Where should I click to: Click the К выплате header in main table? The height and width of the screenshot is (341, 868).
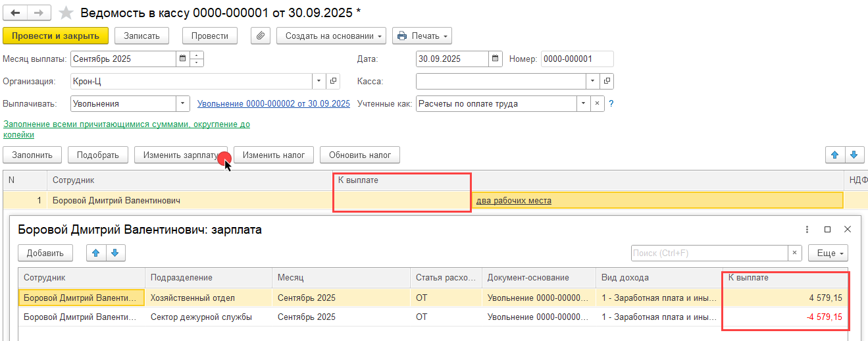pos(401,180)
